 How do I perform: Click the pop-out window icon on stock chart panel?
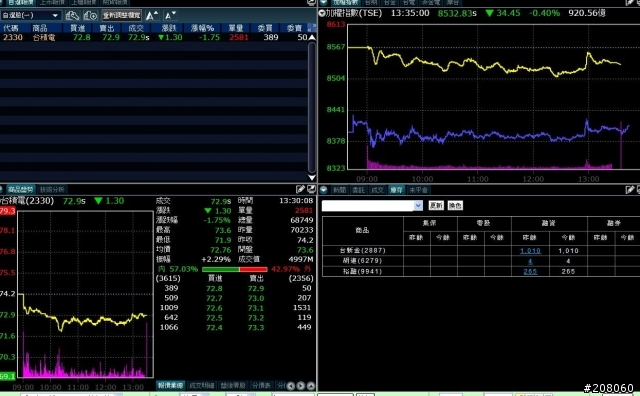(x=311, y=189)
